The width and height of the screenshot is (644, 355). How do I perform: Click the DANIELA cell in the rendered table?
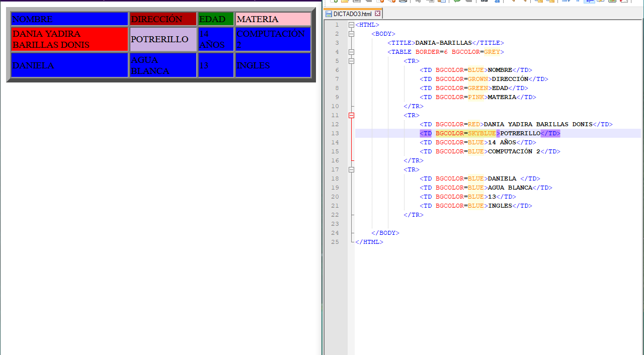click(69, 65)
